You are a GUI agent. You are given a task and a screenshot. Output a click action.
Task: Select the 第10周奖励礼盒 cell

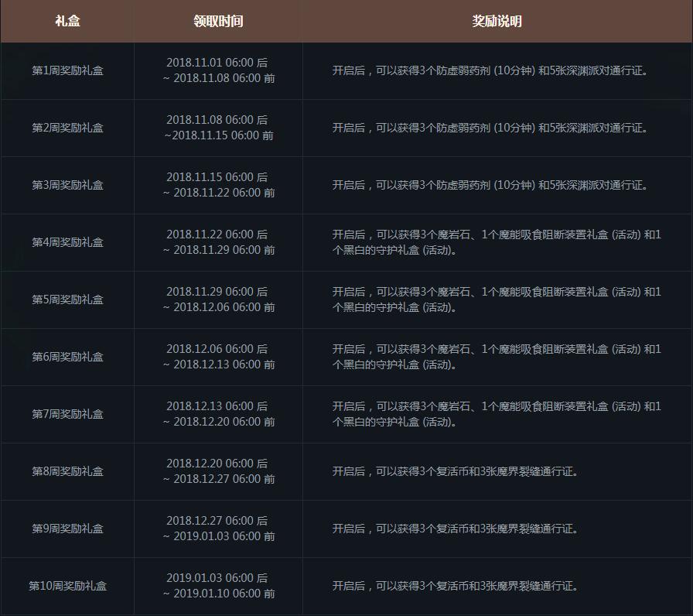tap(67, 586)
